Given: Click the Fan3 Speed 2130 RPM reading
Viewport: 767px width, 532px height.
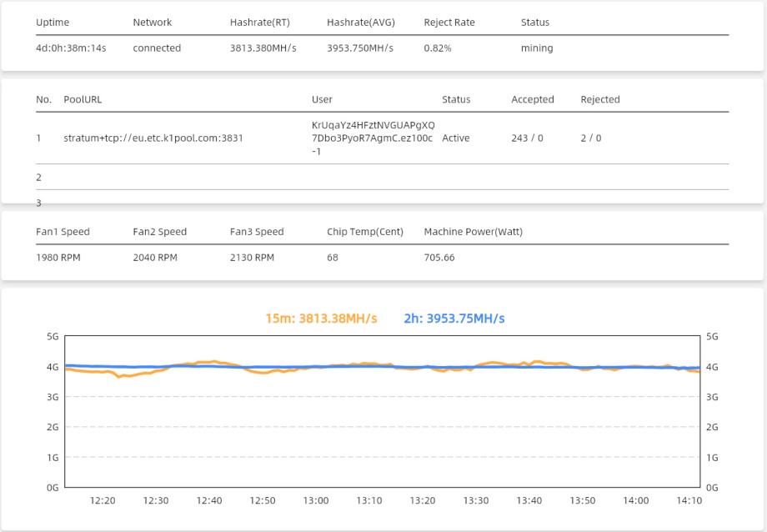Looking at the screenshot, I should [252, 258].
